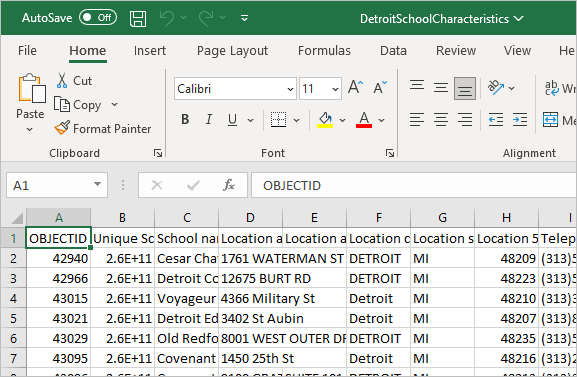This screenshot has height=377, width=577.
Task: Click the Paste clipboard icon
Action: (32, 88)
